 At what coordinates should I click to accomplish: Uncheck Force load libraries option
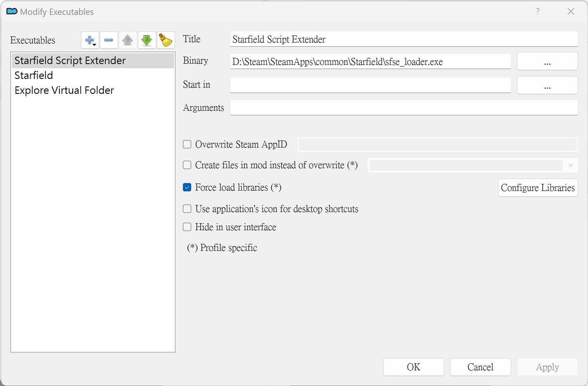pos(187,187)
